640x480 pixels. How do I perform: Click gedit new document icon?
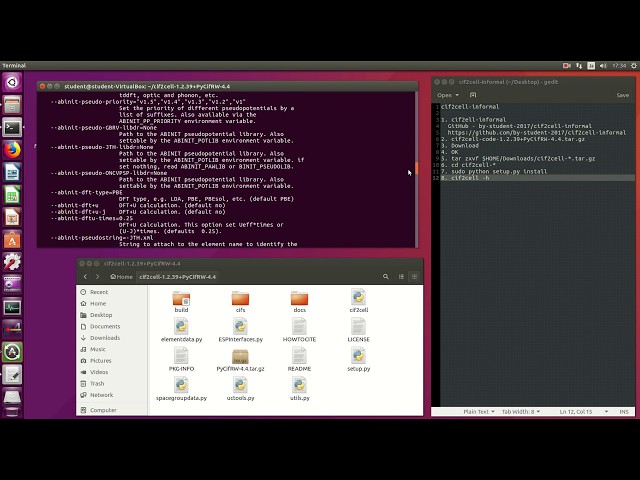473,95
